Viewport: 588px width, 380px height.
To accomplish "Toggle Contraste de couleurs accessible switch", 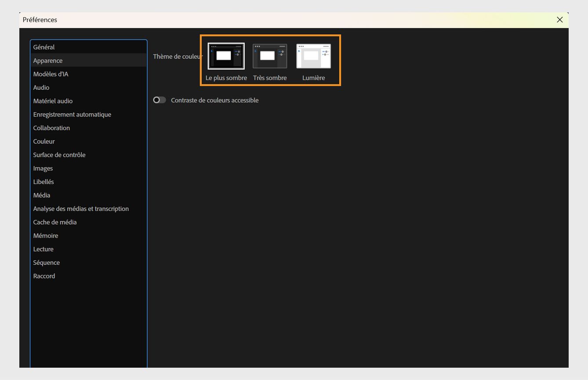I will point(160,100).
